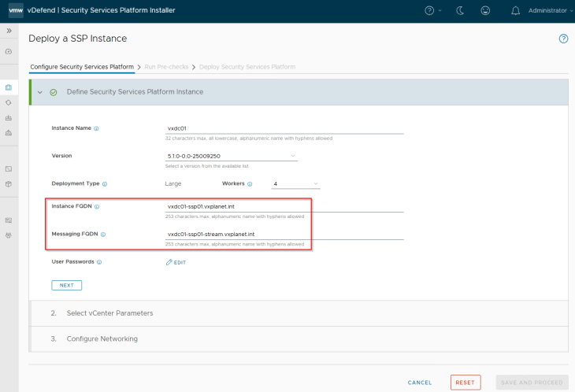
Task: Expand the left sidebar navigation
Action: (x=9, y=30)
